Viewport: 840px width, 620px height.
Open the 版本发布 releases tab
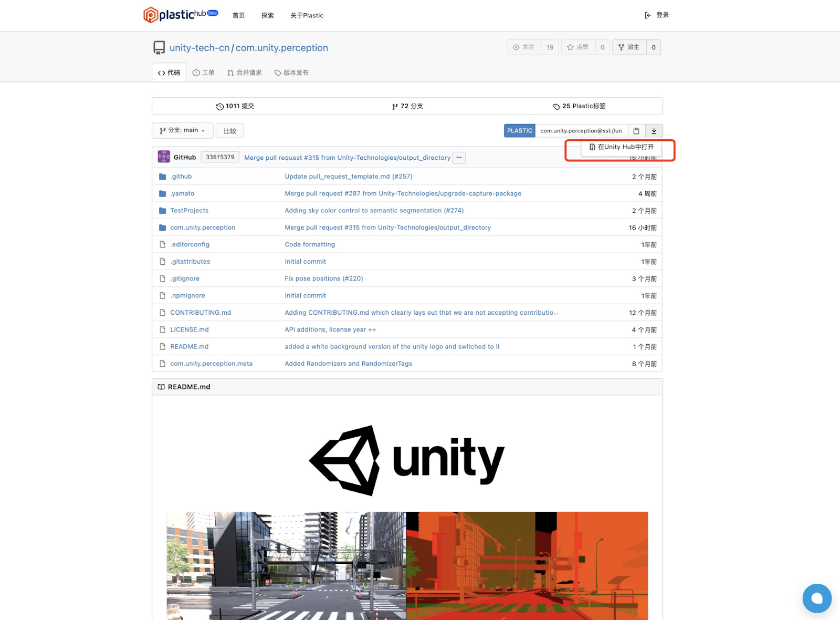292,73
